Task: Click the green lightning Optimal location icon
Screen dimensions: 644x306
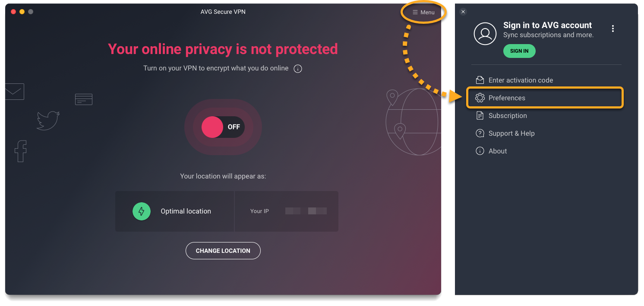Action: (x=142, y=211)
